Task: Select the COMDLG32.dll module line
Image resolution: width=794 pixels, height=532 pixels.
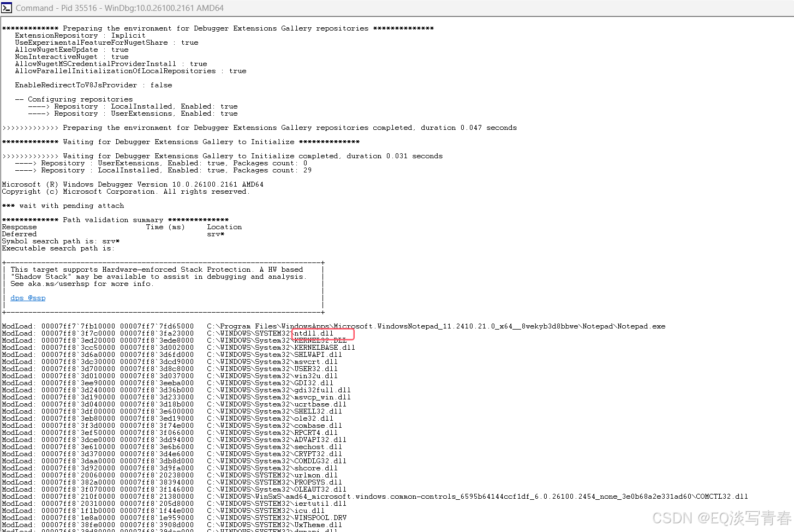Action: (174, 461)
